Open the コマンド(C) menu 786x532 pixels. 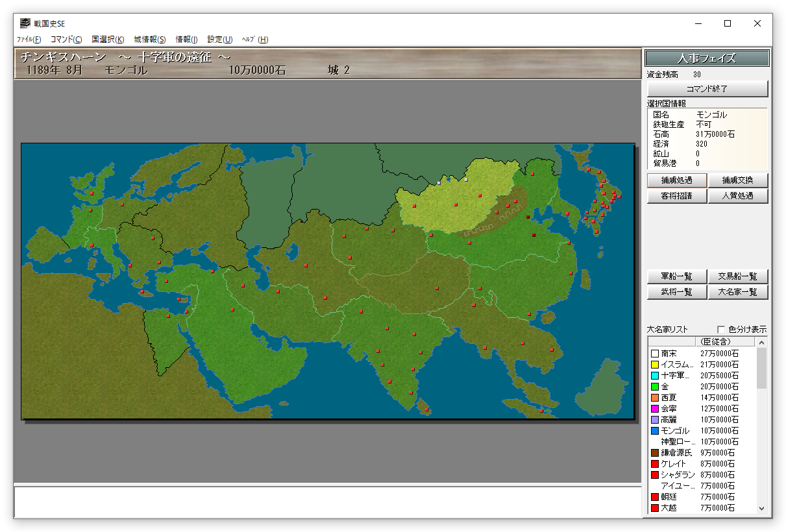66,40
